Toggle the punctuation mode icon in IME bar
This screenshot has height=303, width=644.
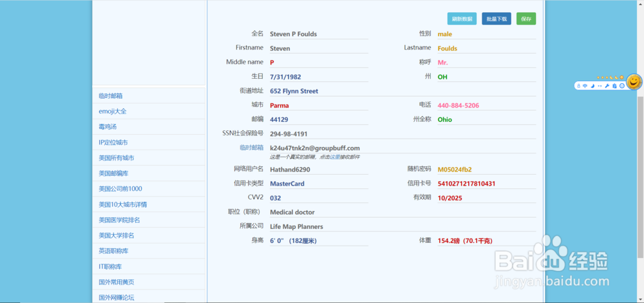[x=600, y=86]
